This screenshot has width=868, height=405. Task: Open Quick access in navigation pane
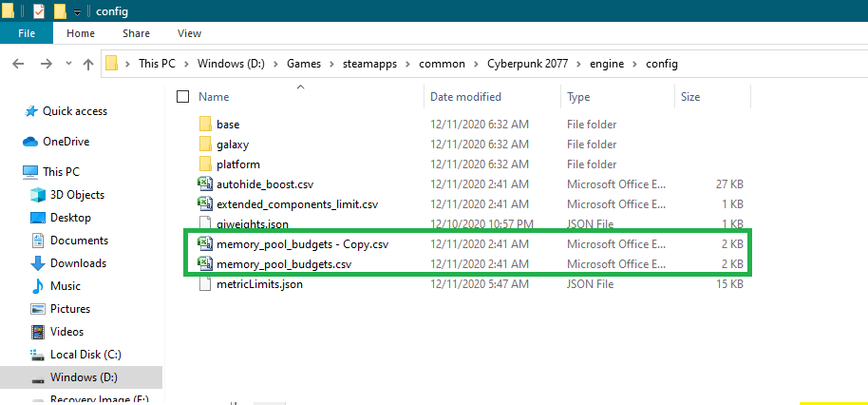click(75, 111)
